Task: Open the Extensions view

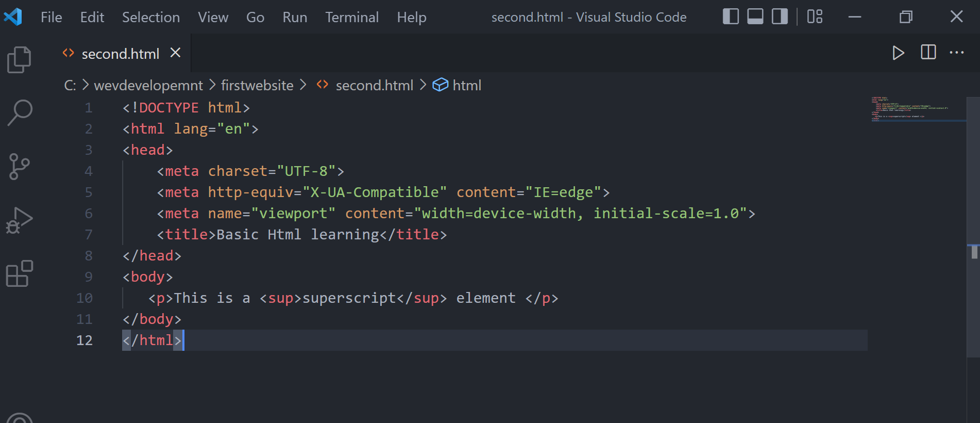Action: tap(19, 273)
